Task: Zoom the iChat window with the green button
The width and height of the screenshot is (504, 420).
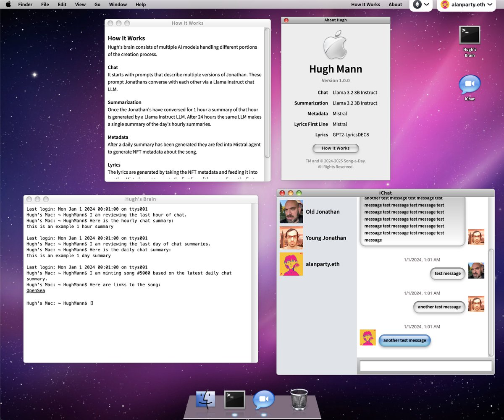Action: click(299, 193)
